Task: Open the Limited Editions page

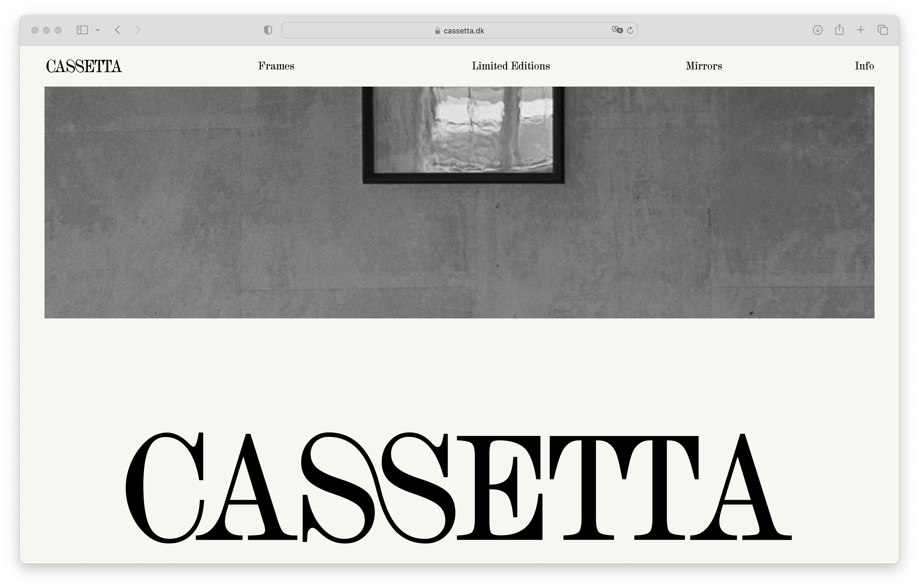Action: (x=510, y=66)
